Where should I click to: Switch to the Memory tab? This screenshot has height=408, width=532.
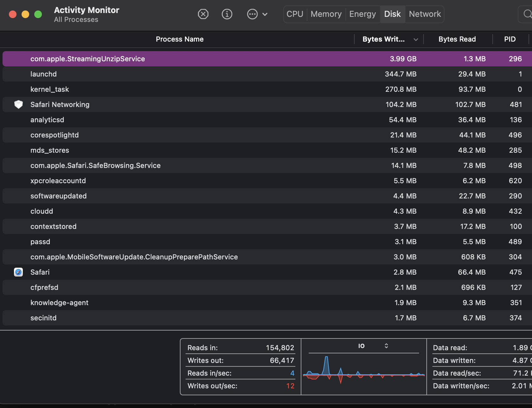pos(326,14)
